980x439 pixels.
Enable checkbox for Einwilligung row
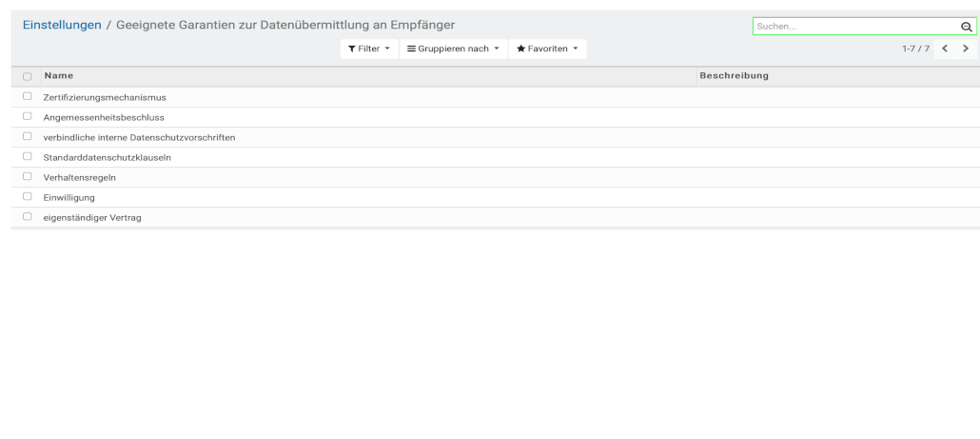coord(28,197)
